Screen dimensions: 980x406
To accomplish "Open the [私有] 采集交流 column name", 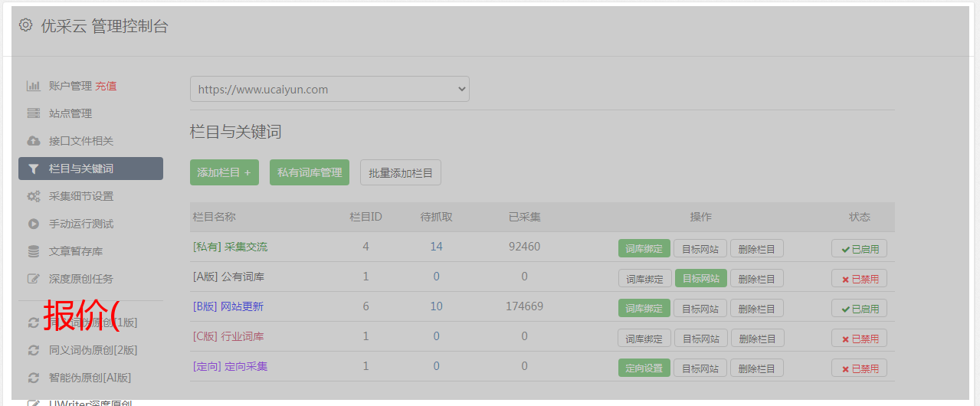I will (231, 247).
